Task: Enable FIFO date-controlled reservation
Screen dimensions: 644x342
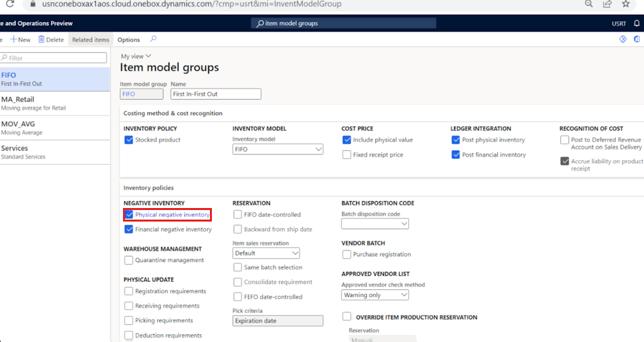Action: pyautogui.click(x=238, y=214)
